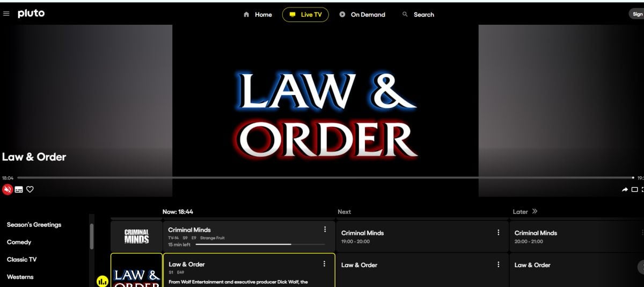
Task: Click the Sign in button
Action: [636, 15]
